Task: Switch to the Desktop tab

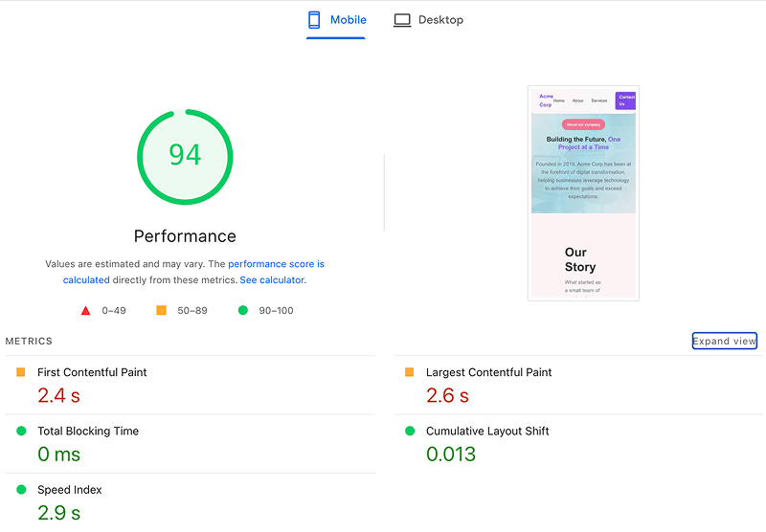Action: 428,20
